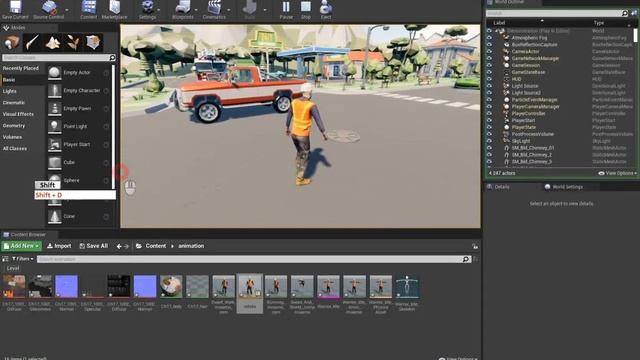Click the Save All button
This screenshot has height=360, width=640.
[x=93, y=246]
